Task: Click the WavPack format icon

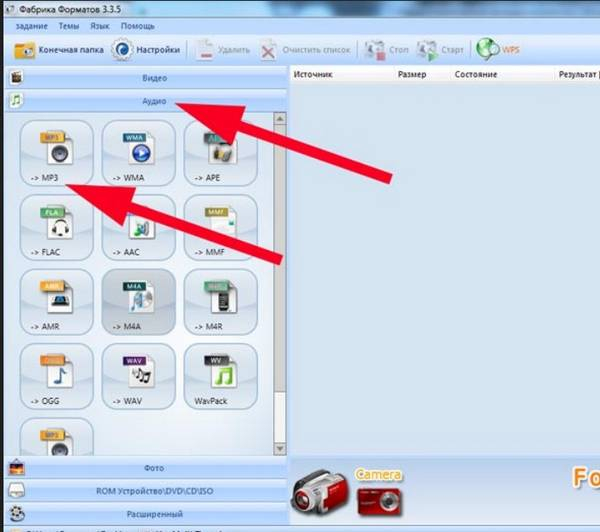Action: [x=220, y=376]
